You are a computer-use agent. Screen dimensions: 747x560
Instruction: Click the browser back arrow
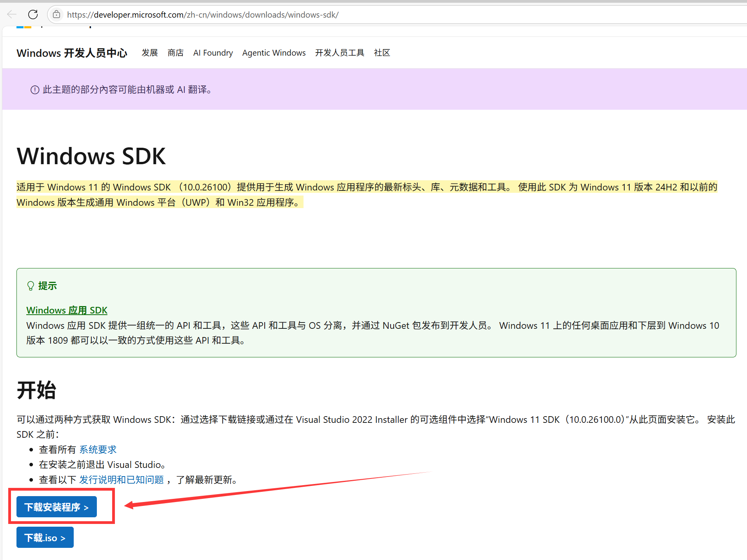point(12,14)
